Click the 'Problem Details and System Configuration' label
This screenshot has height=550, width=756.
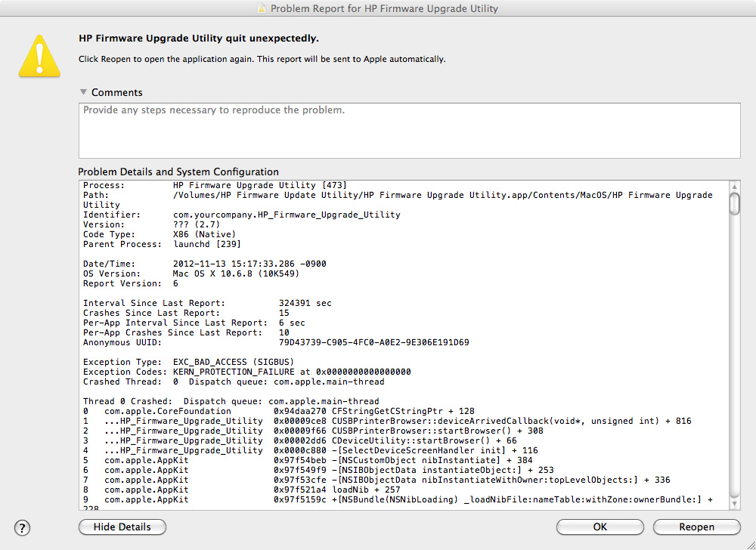point(178,172)
